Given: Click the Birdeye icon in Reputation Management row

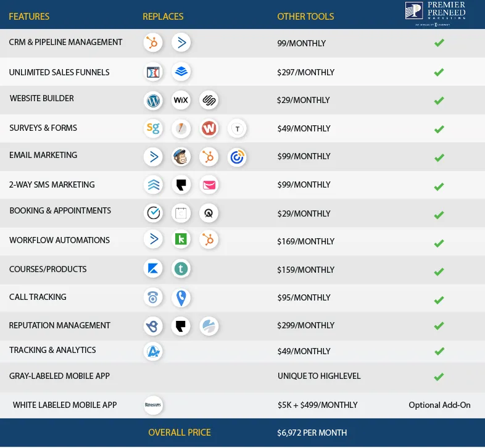Looking at the screenshot, I should click(153, 326).
